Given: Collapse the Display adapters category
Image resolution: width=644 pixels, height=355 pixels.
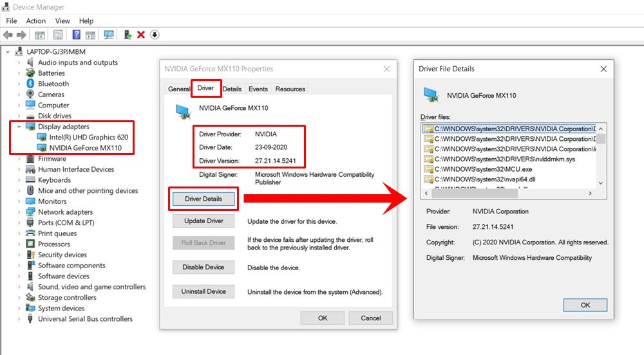Looking at the screenshot, I should (x=19, y=126).
